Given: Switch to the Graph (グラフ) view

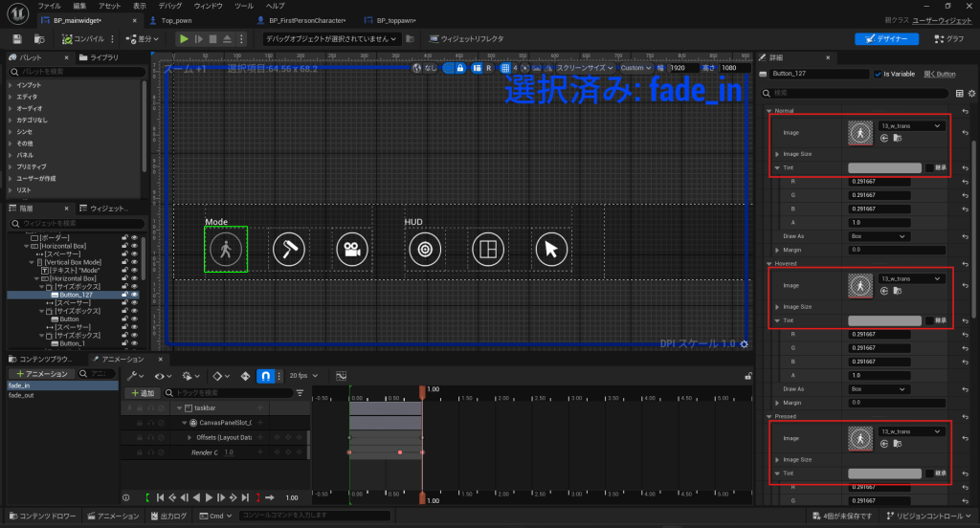Looking at the screenshot, I should pos(947,39).
